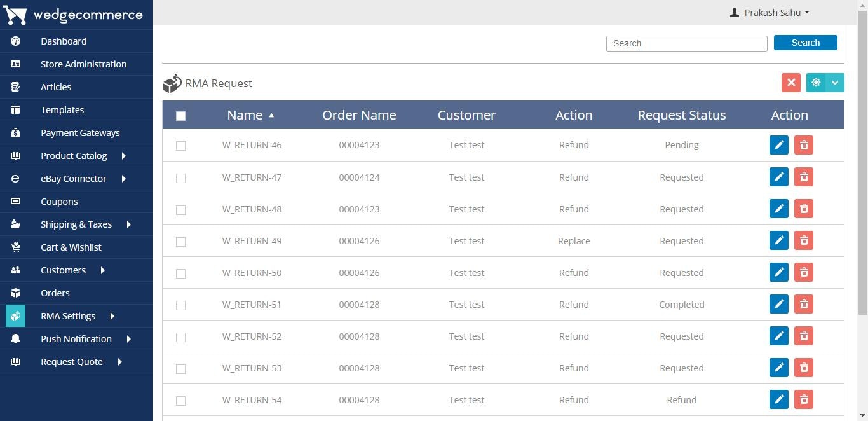Open Coupons in sidebar
This screenshot has width=868, height=421.
(59, 202)
